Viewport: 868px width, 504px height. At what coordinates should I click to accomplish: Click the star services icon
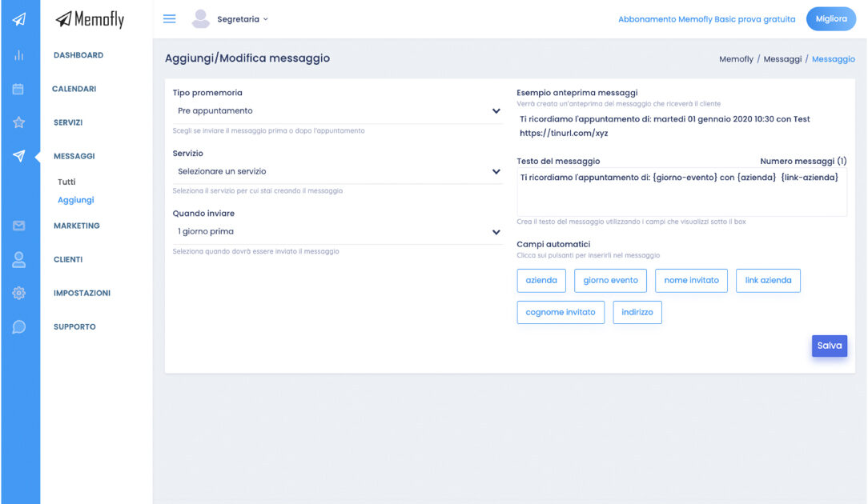click(x=19, y=122)
